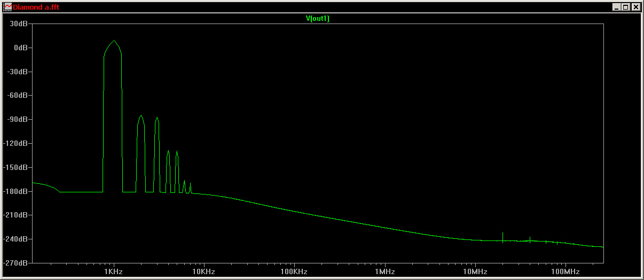Click the -120dB axis label
The width and height of the screenshot is (644, 280).
(17, 144)
